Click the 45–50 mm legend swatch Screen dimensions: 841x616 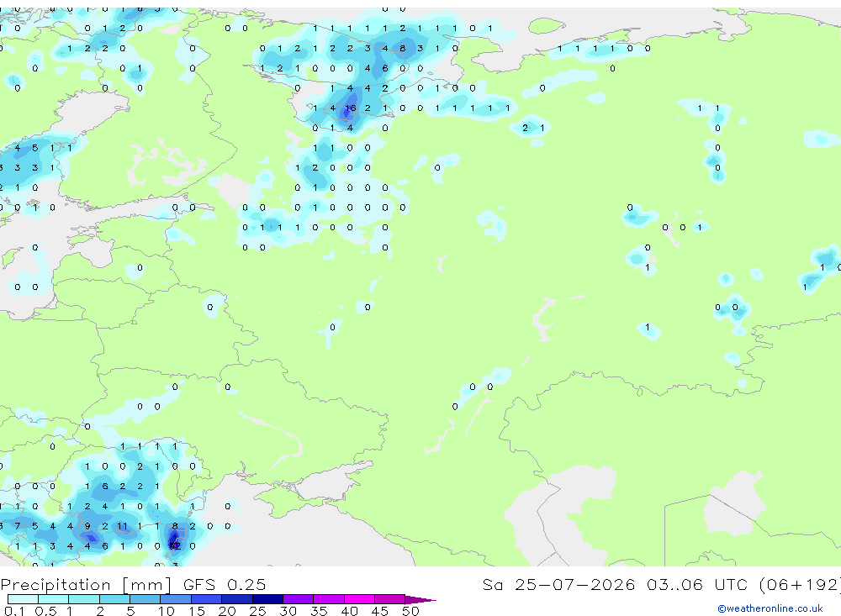point(390,599)
